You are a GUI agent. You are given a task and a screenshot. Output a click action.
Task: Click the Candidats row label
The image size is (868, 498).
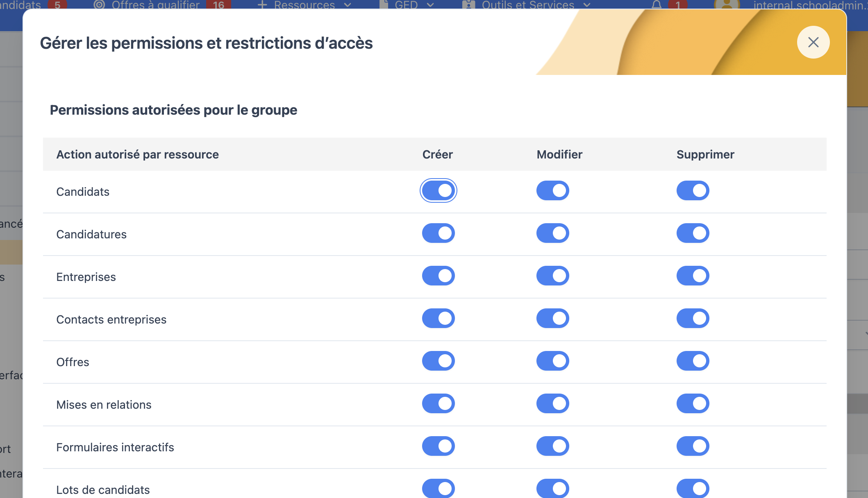(83, 192)
